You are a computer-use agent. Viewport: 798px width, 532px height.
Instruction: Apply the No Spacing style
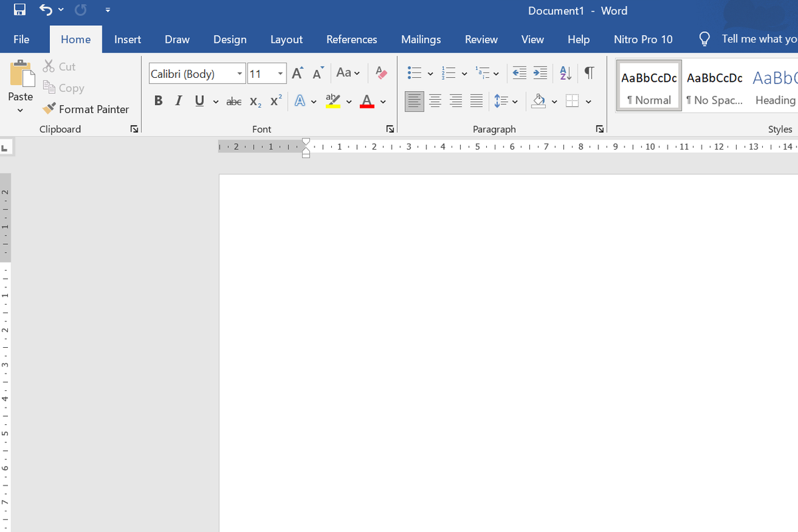(714, 85)
